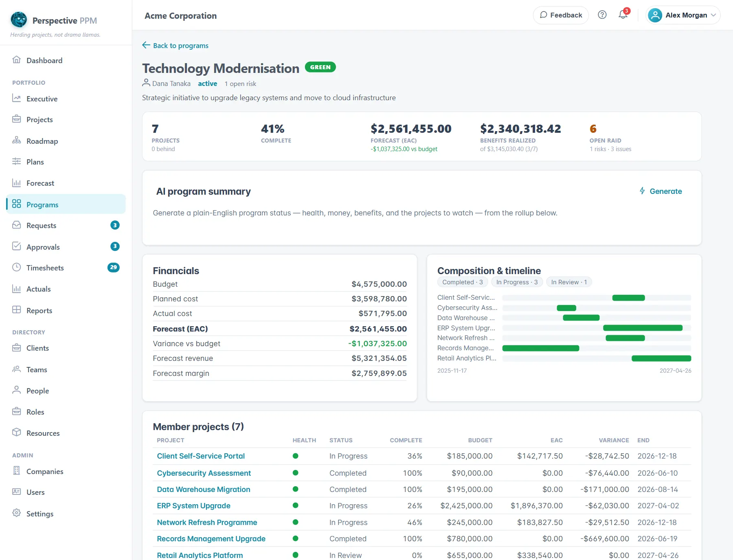Image resolution: width=733 pixels, height=560 pixels.
Task: Click the Companies building icon
Action: (x=16, y=470)
